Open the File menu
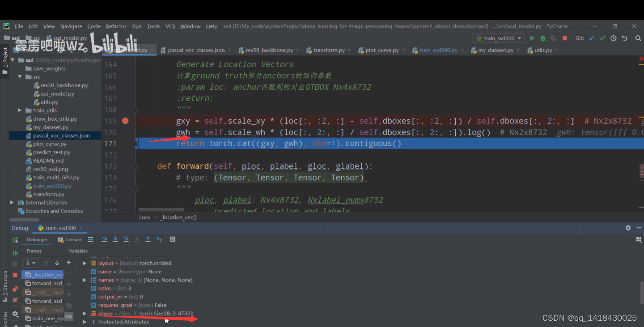This screenshot has height=327, width=644. point(19,26)
